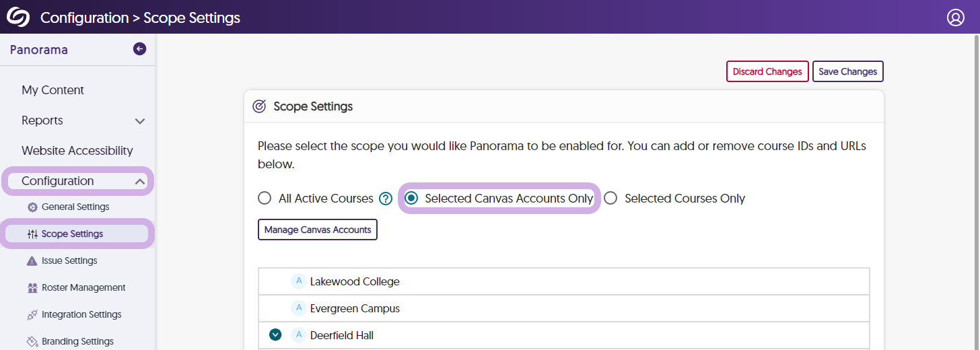This screenshot has height=350, width=980.
Task: Click the Save Changes button
Action: pos(847,71)
